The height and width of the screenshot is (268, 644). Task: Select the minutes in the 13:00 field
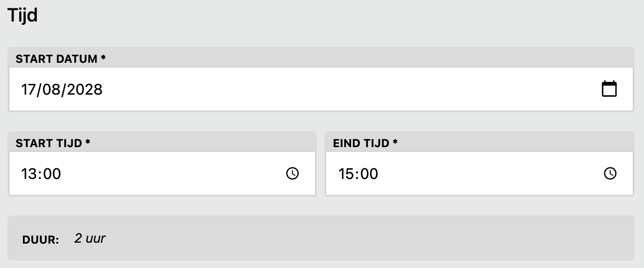point(52,174)
